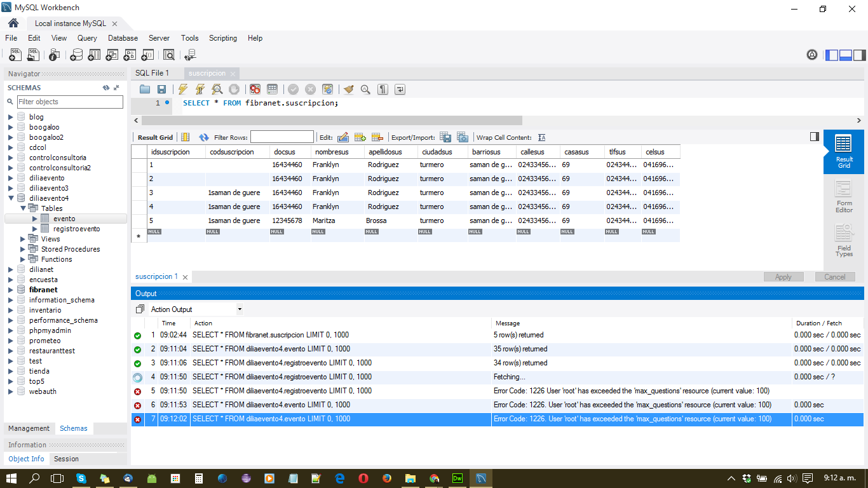
Task: Execute query lightning bolt icon
Action: point(183,90)
